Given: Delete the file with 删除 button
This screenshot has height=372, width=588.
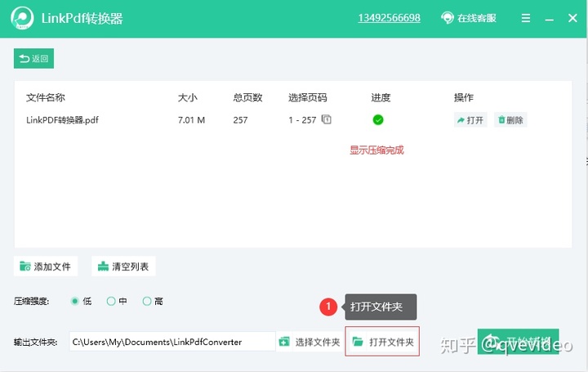Looking at the screenshot, I should point(510,119).
